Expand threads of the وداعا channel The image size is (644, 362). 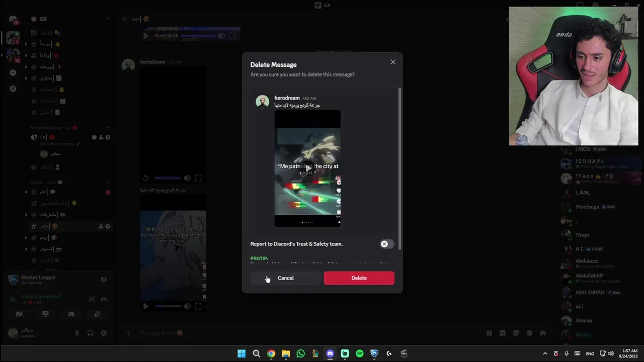[26, 55]
